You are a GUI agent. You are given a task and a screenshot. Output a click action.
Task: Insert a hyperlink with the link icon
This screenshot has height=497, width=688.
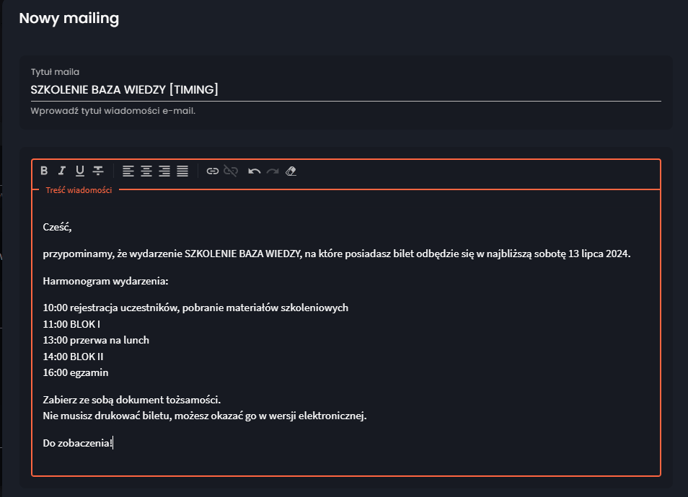point(213,171)
